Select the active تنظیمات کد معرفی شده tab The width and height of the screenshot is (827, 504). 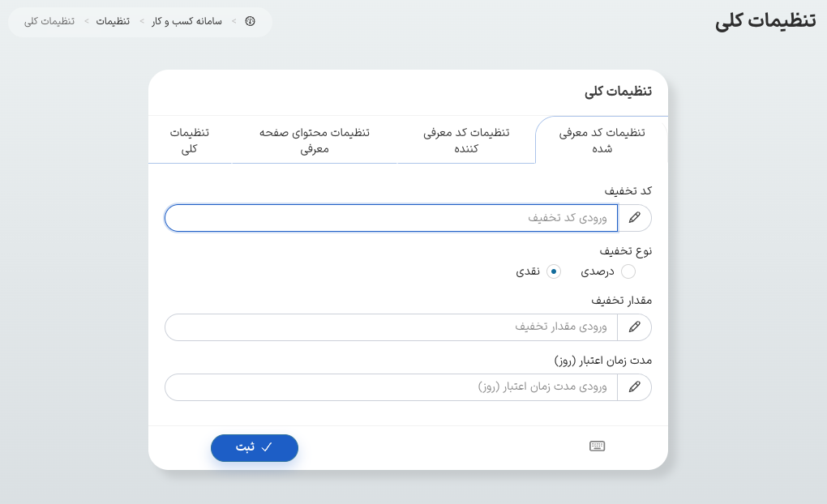601,139
